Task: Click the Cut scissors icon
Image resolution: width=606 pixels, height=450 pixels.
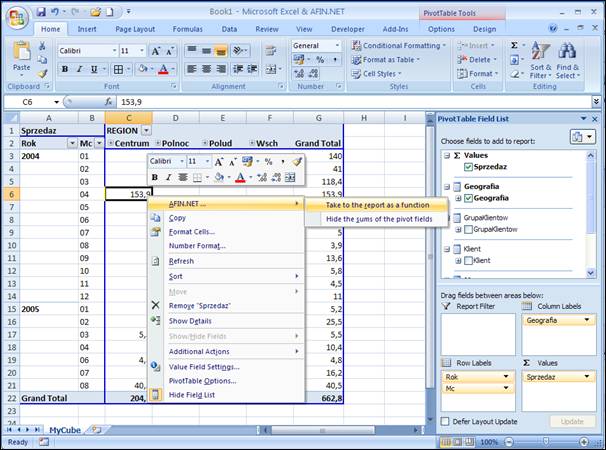Action: click(x=42, y=46)
